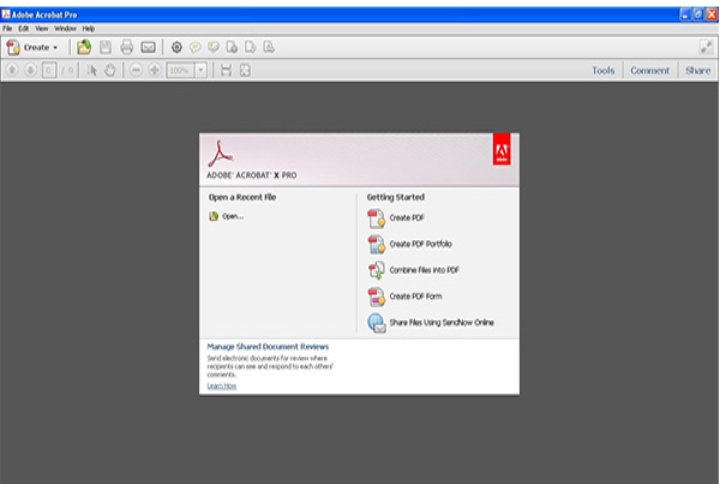
Task: Click the Create PDF Portfolio link
Action: pos(421,244)
